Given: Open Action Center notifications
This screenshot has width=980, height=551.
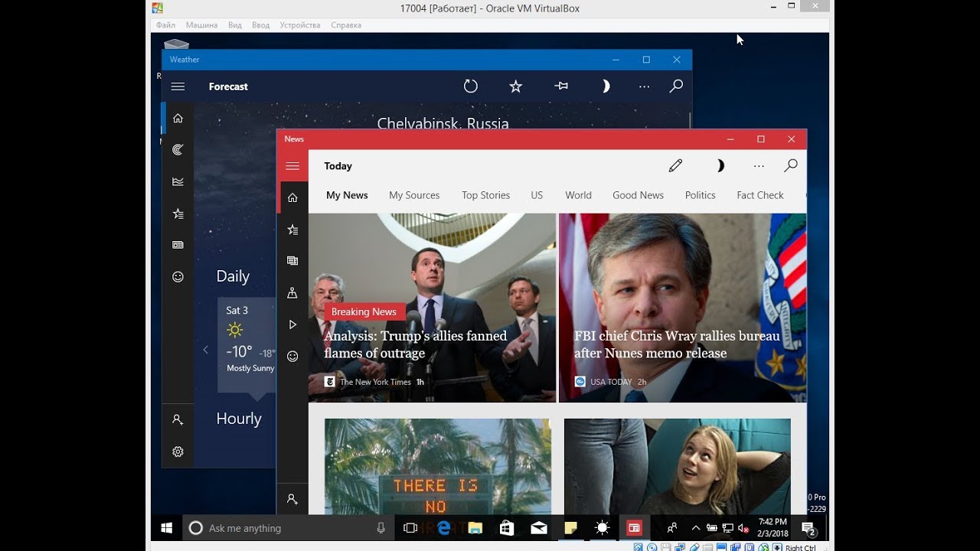Looking at the screenshot, I should [x=808, y=528].
